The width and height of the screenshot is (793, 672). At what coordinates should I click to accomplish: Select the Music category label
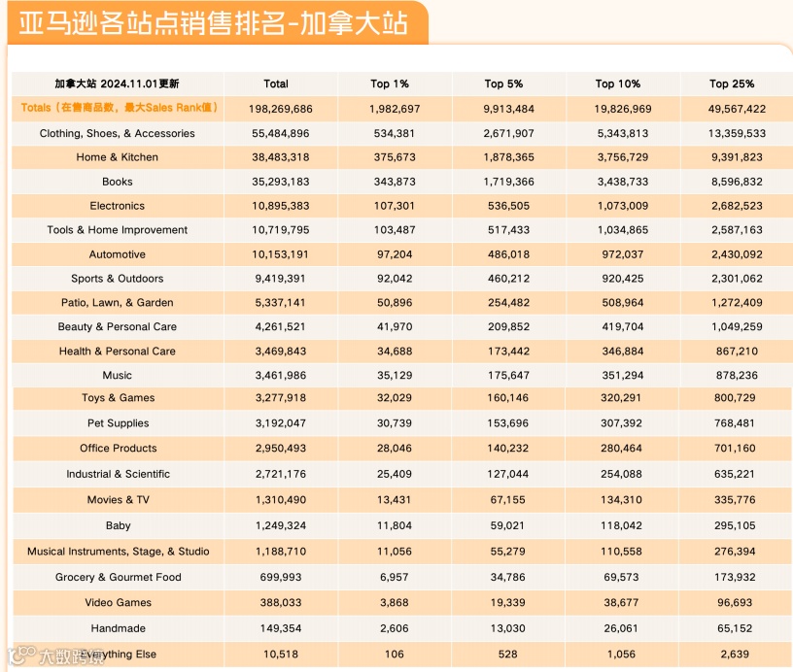point(118,376)
